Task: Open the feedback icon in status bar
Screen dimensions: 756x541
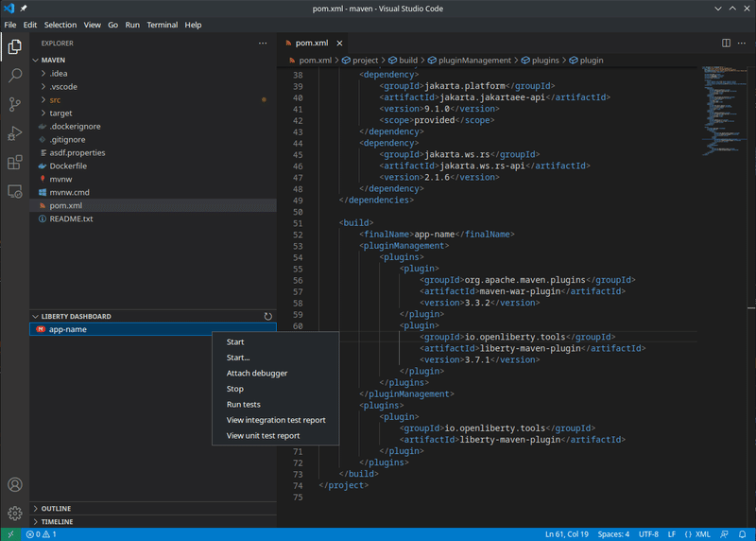Action: point(724,534)
